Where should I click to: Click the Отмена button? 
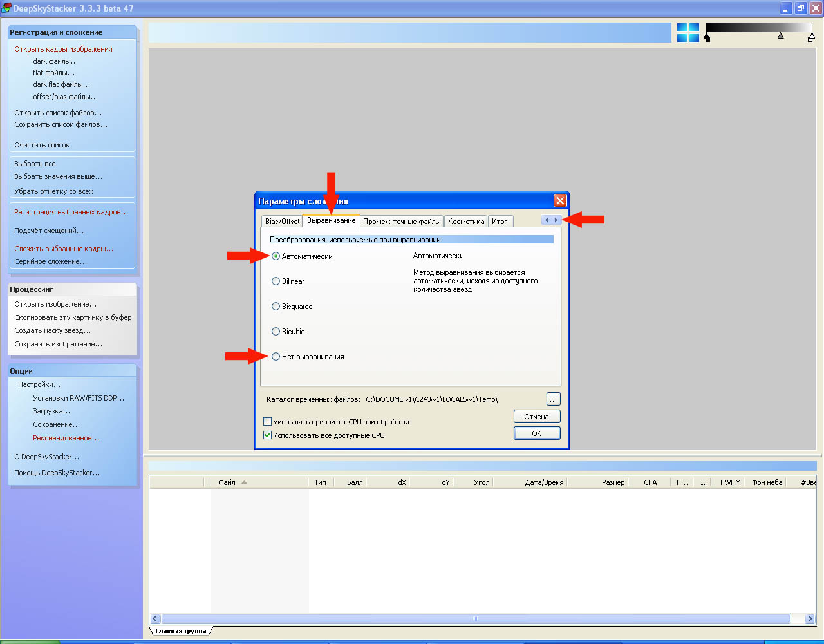[x=536, y=417]
